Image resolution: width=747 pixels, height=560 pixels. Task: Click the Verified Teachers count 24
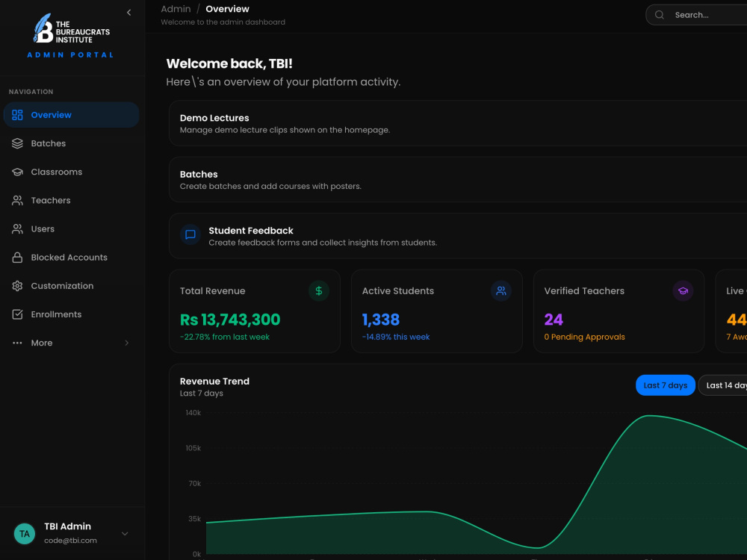click(x=554, y=320)
